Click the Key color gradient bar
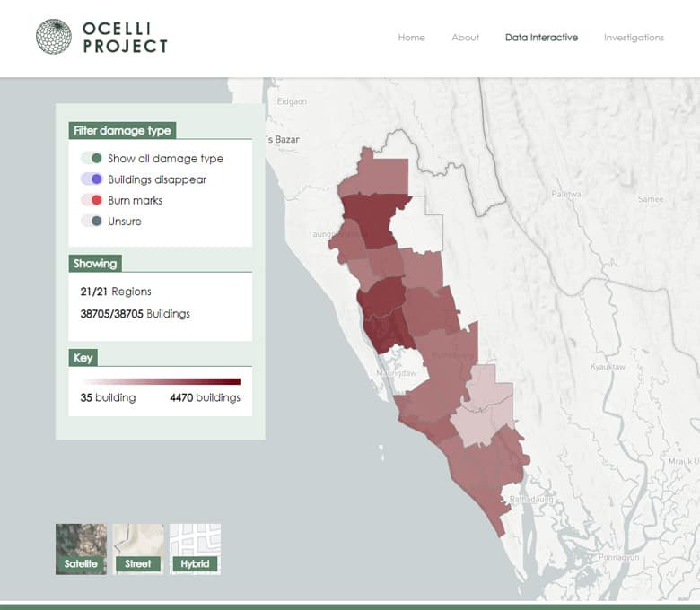Screen dimensions: 700x610 (161, 381)
